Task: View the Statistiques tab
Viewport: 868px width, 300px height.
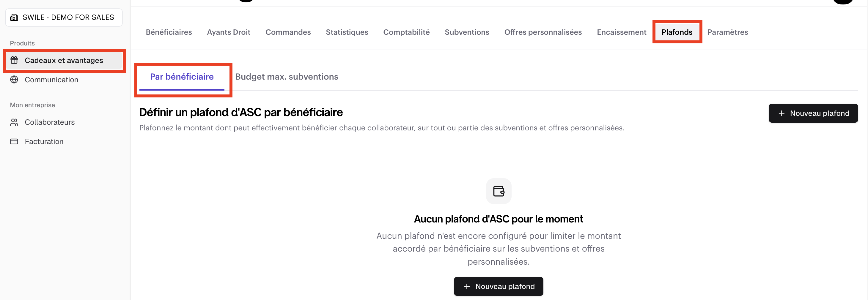Action: [347, 32]
